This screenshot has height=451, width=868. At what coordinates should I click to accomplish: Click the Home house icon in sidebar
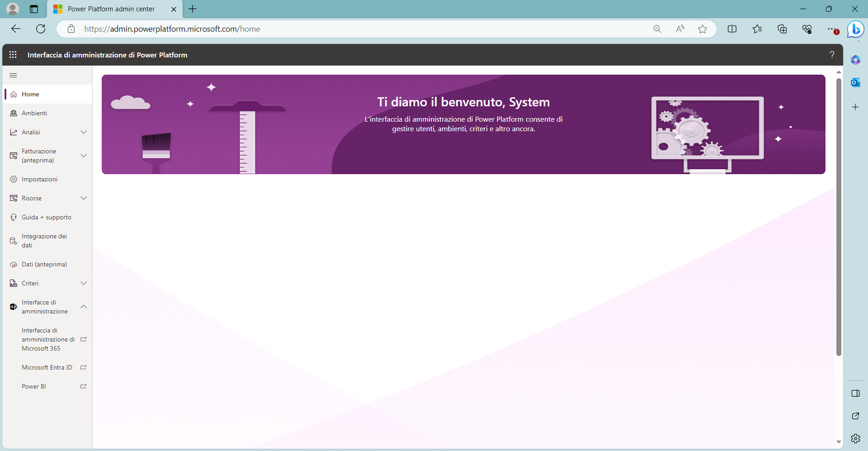(x=14, y=95)
